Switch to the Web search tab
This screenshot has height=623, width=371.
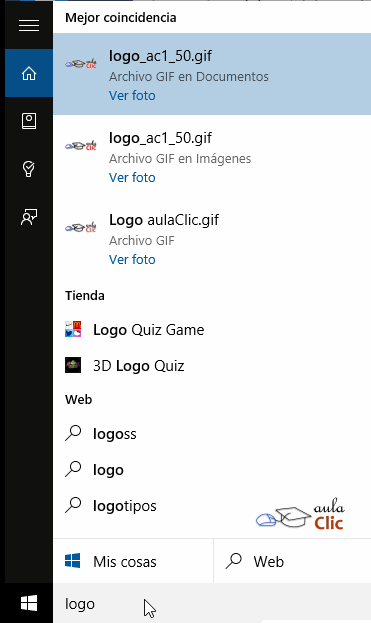(x=292, y=561)
